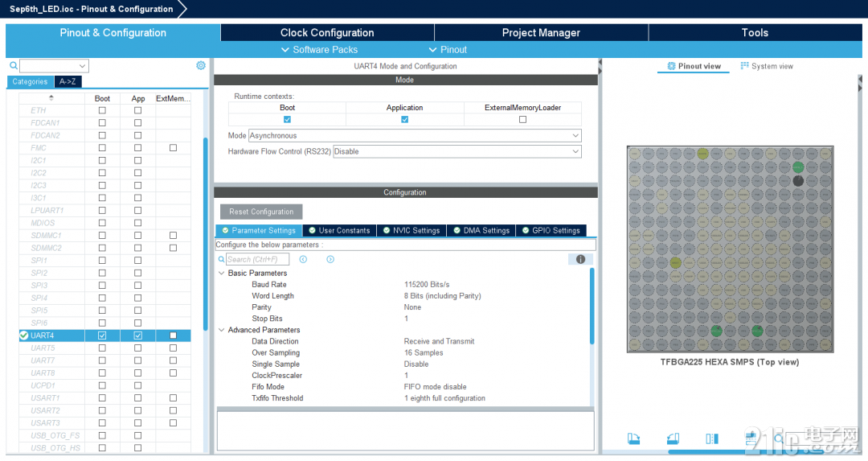Switch list to A->Z ordering tab
Image resolution: width=868 pixels, height=461 pixels.
click(68, 81)
